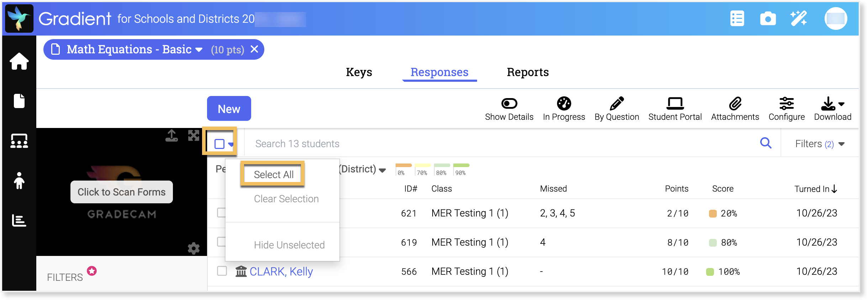Choose Select All from the menu
The width and height of the screenshot is (868, 300).
[x=273, y=174]
